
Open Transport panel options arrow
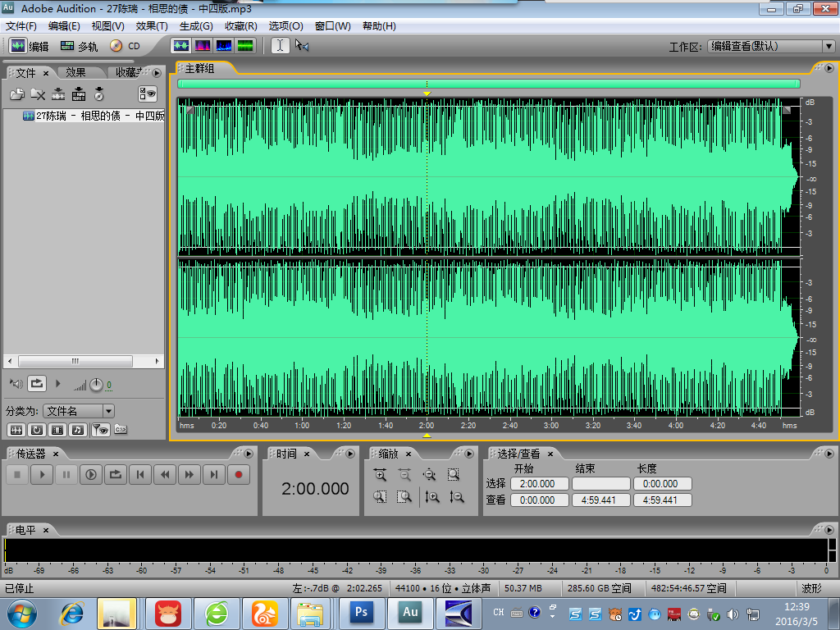(x=249, y=454)
